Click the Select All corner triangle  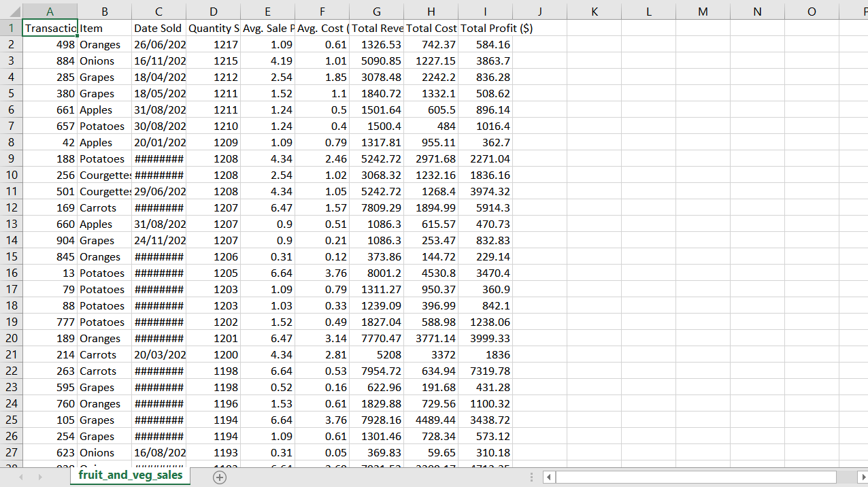coord(11,12)
